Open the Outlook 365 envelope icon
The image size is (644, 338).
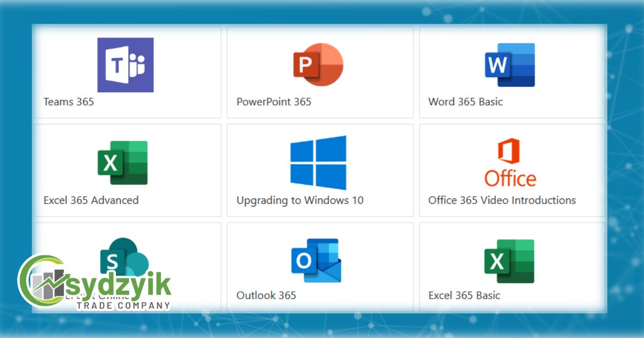[317, 260]
